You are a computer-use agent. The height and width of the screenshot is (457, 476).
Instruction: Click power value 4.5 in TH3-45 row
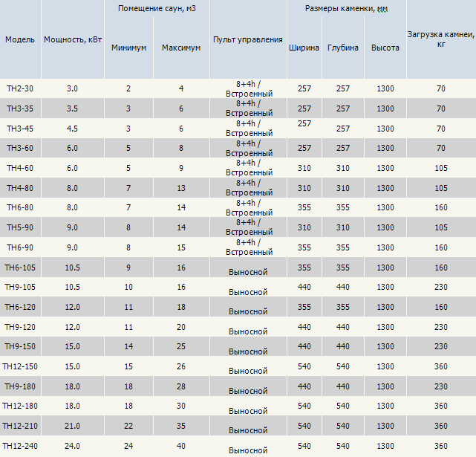point(72,129)
